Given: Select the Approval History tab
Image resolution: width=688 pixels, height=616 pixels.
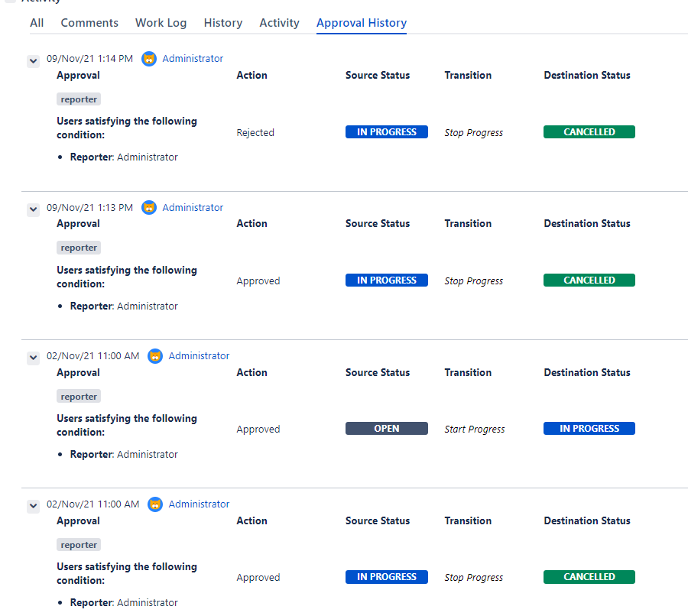Looking at the screenshot, I should tap(362, 23).
